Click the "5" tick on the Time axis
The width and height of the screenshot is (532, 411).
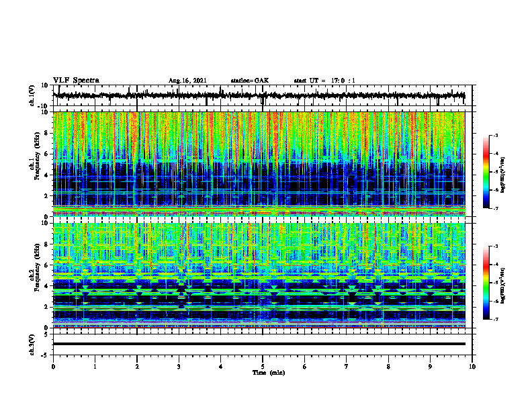(263, 367)
